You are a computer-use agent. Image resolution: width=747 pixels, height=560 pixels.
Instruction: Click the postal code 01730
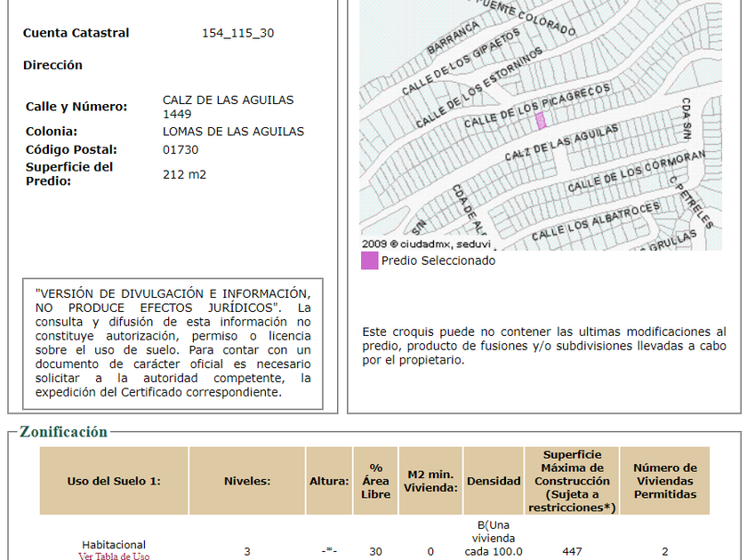[x=181, y=149]
